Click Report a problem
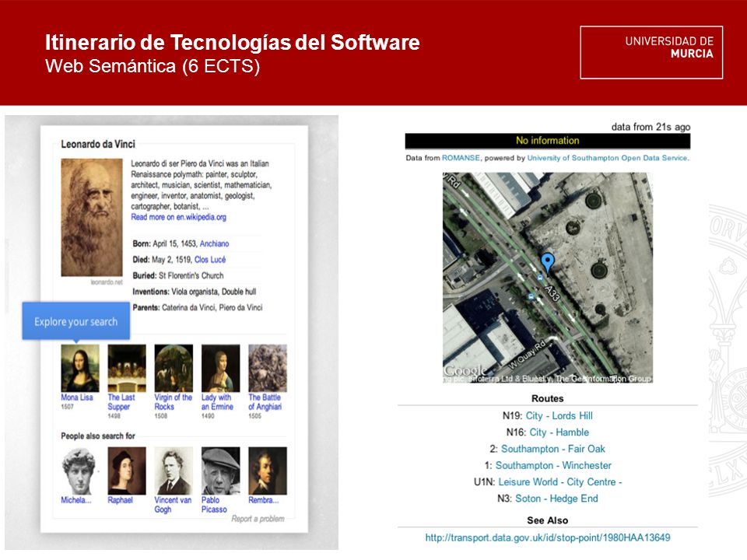 pos(258,519)
